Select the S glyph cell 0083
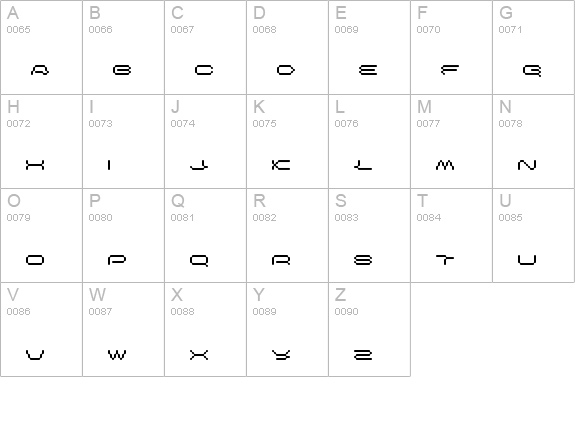The height and width of the screenshot is (421, 575). (369, 235)
